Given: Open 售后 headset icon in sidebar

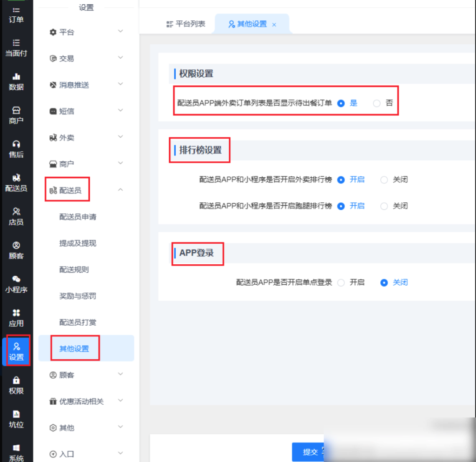Looking at the screenshot, I should click(16, 149).
